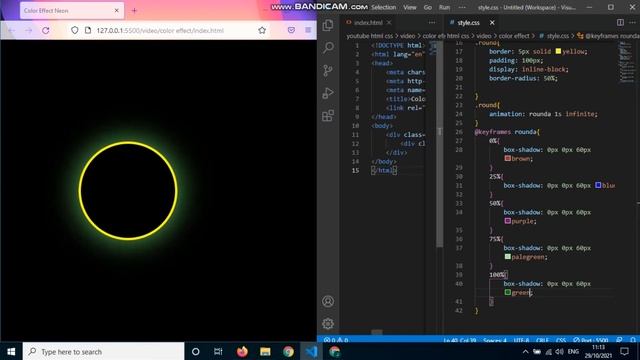Screen dimensions: 640x360
Task: Open the palegreen color swatch picker
Action: pos(507,256)
